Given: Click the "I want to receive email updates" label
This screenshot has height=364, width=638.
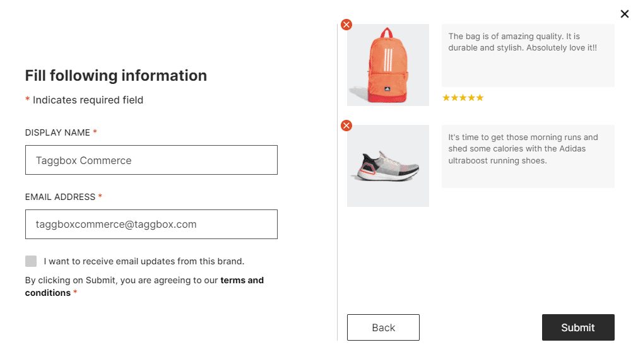Looking at the screenshot, I should tap(144, 261).
